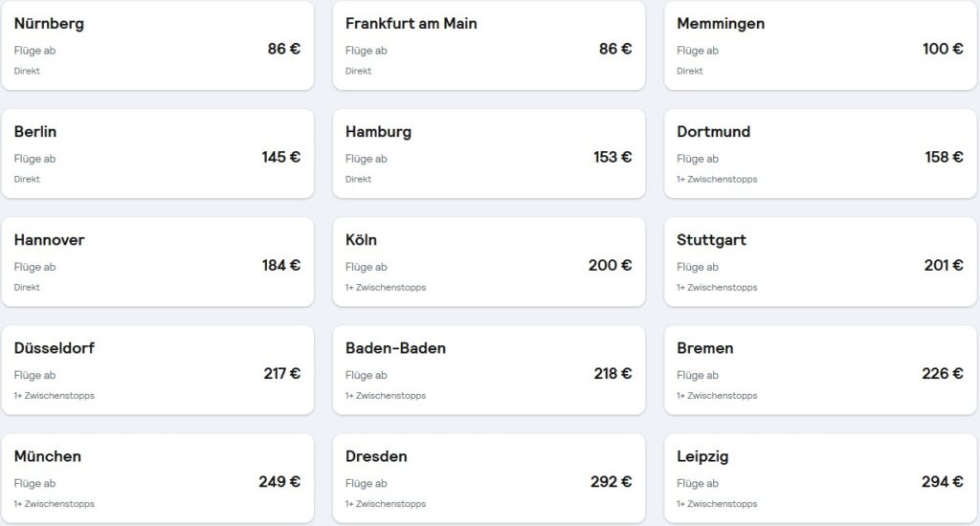Open the Dresden flight offer

pos(488,478)
